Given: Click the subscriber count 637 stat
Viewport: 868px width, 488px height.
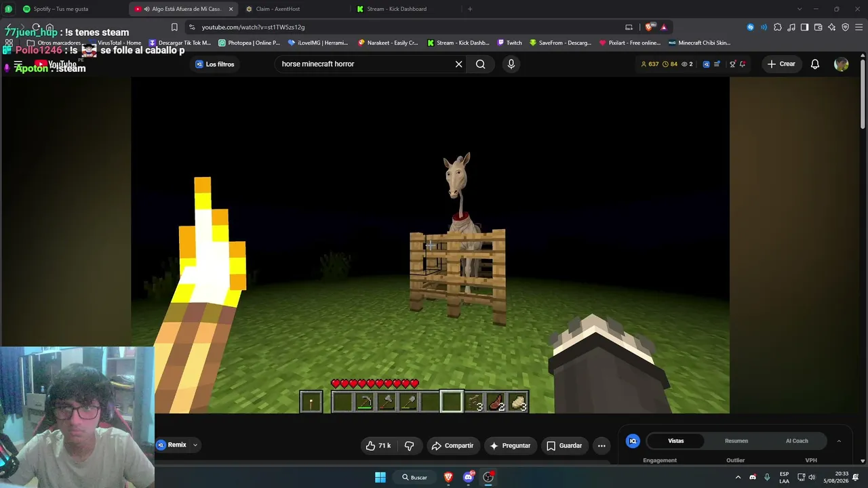Looking at the screenshot, I should point(650,64).
